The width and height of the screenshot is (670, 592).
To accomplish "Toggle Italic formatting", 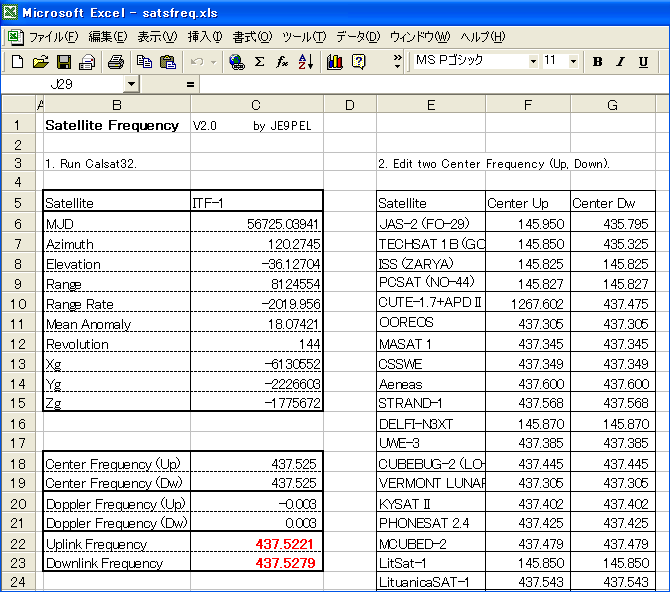I will pos(620,62).
